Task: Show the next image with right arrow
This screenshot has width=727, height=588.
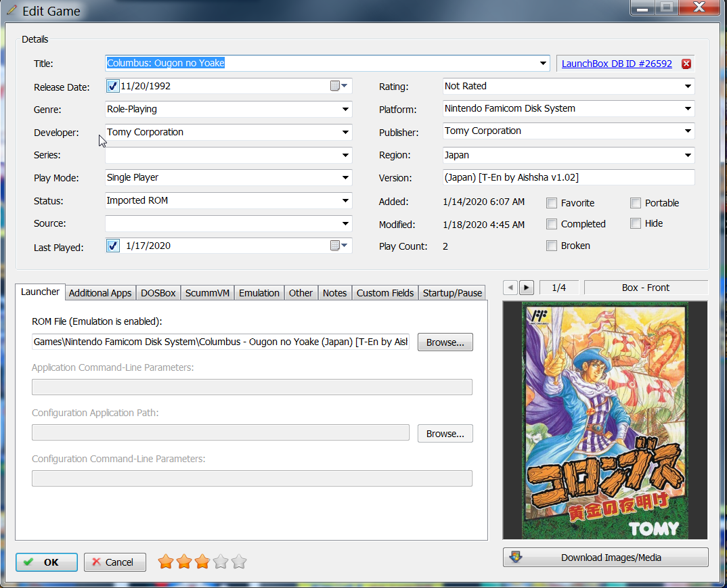Action: (526, 288)
